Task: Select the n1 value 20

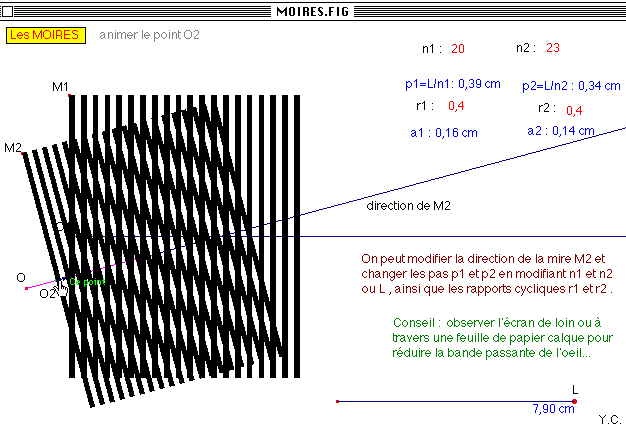Action: pyautogui.click(x=457, y=49)
